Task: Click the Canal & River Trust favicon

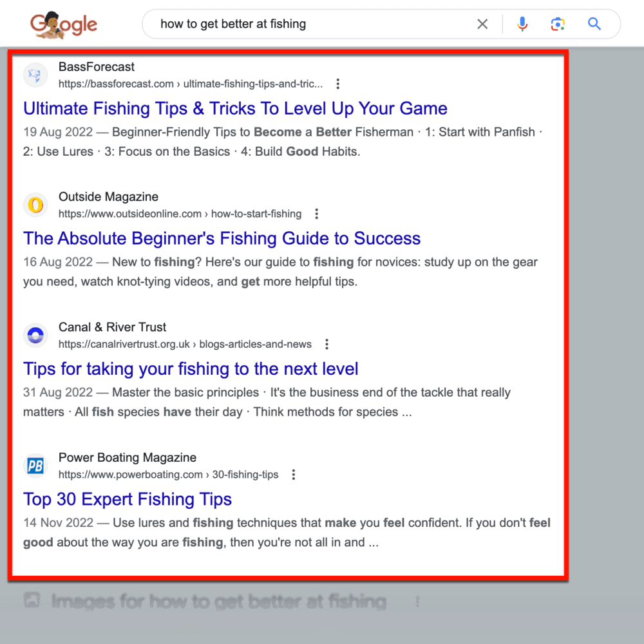Action: [35, 335]
